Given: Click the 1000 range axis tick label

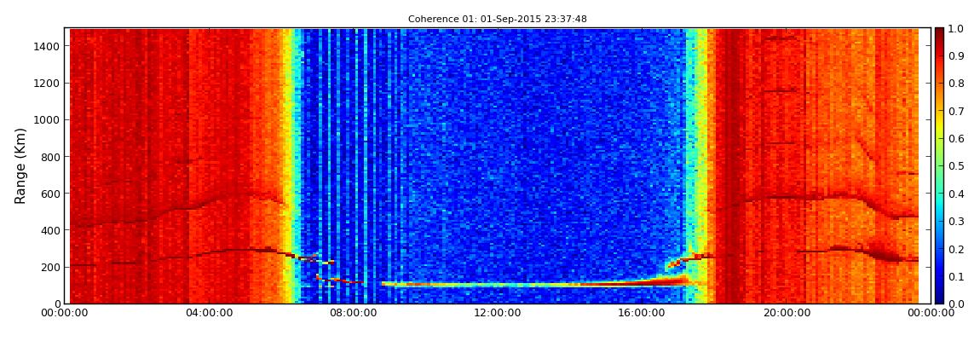Looking at the screenshot, I should pyautogui.click(x=48, y=120).
